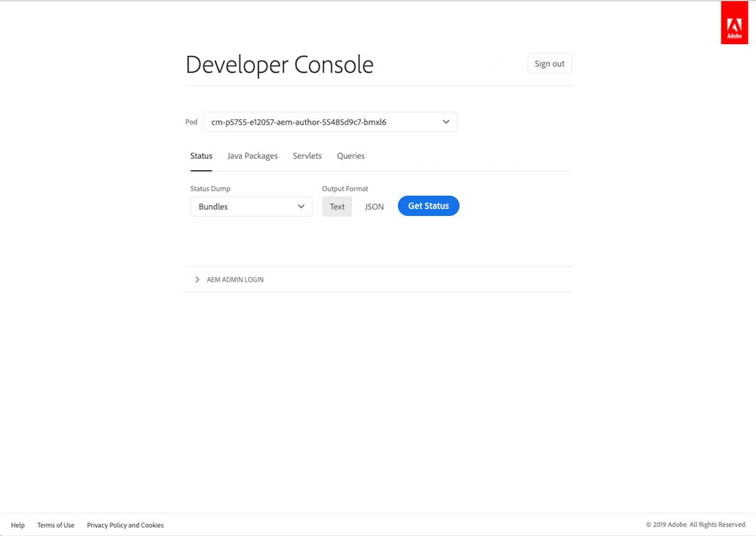Open Privacy Policy and Cookies
Viewport: 756px width, 536px height.
pyautogui.click(x=125, y=525)
